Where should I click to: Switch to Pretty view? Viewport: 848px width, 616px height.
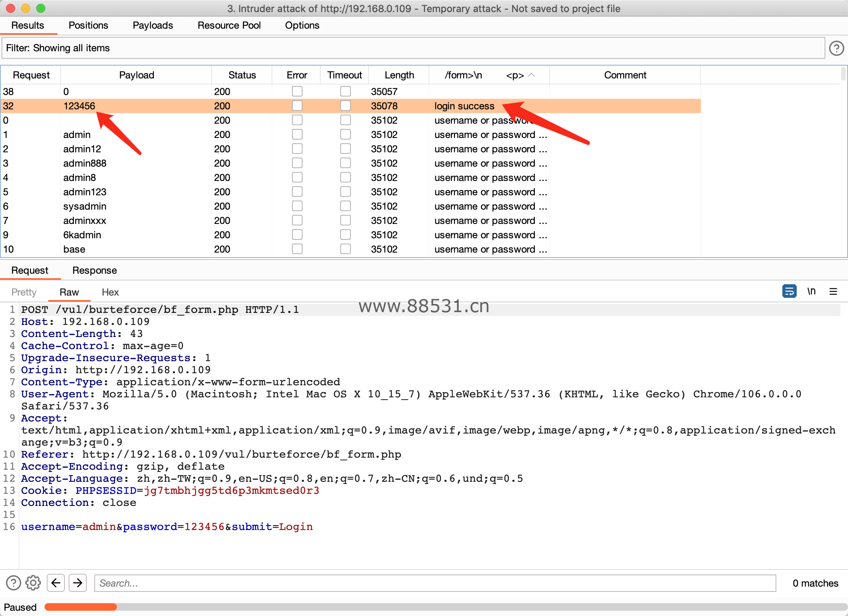(24, 292)
